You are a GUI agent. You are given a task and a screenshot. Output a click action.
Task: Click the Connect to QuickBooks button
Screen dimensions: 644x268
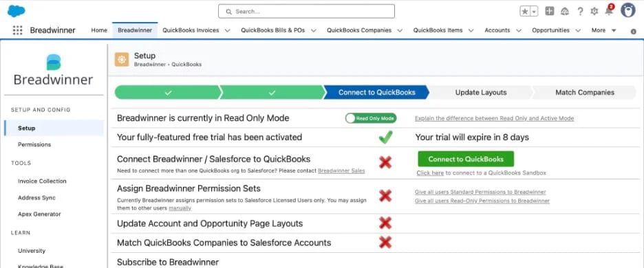466,159
